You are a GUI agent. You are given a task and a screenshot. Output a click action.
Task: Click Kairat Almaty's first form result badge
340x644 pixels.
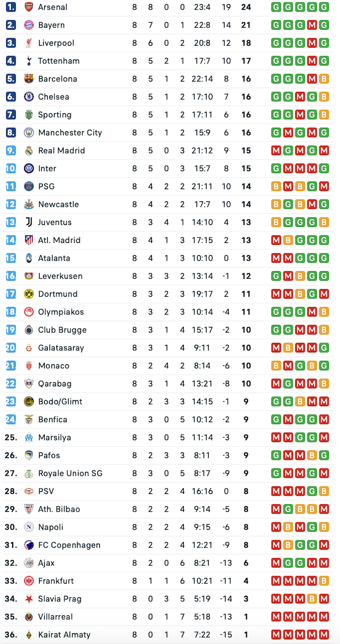[276, 635]
